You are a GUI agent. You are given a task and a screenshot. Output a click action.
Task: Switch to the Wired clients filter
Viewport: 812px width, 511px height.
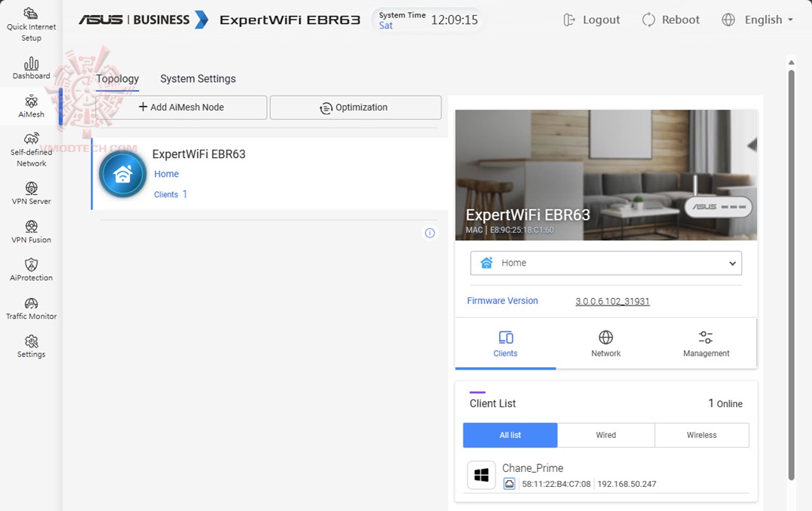click(x=606, y=435)
